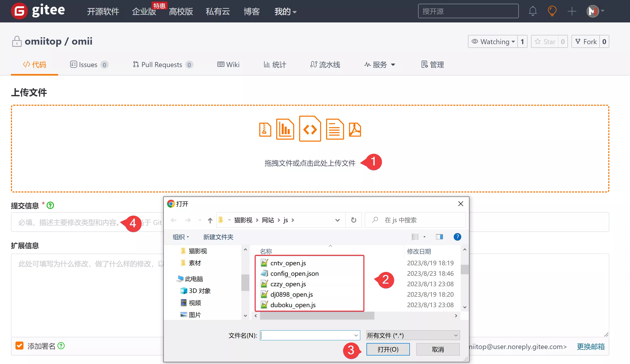Select the code file upload icon
Viewport: 630px width, 364px height.
(x=310, y=129)
